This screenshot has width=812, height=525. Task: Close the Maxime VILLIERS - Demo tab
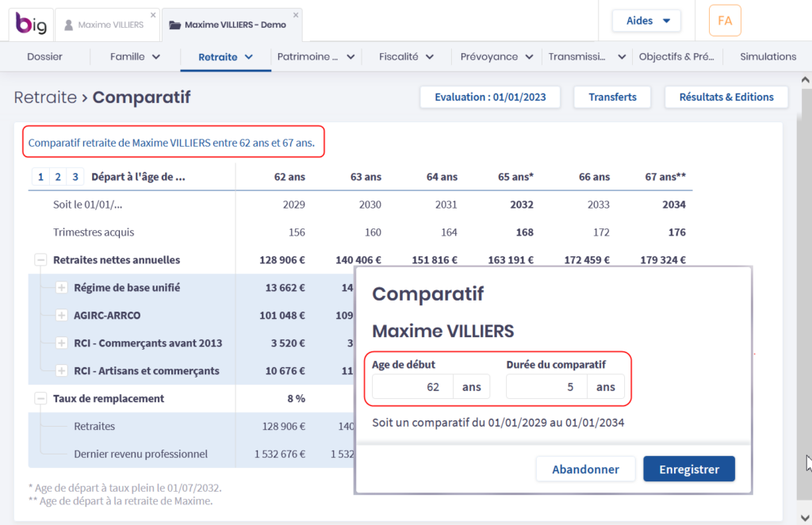tap(296, 15)
